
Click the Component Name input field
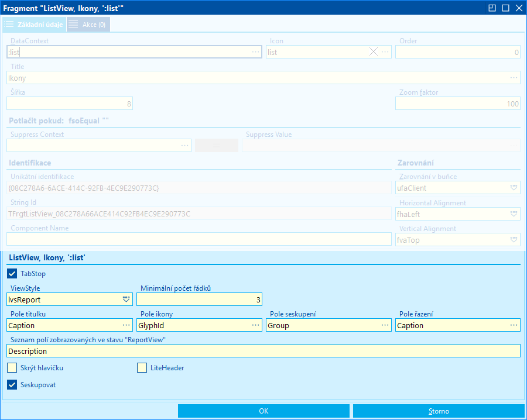[199, 239]
